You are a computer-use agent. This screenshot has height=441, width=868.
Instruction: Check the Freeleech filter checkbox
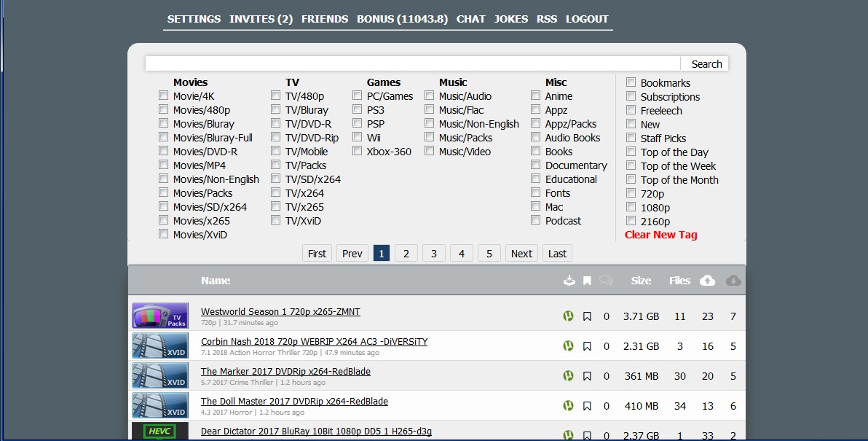[631, 111]
